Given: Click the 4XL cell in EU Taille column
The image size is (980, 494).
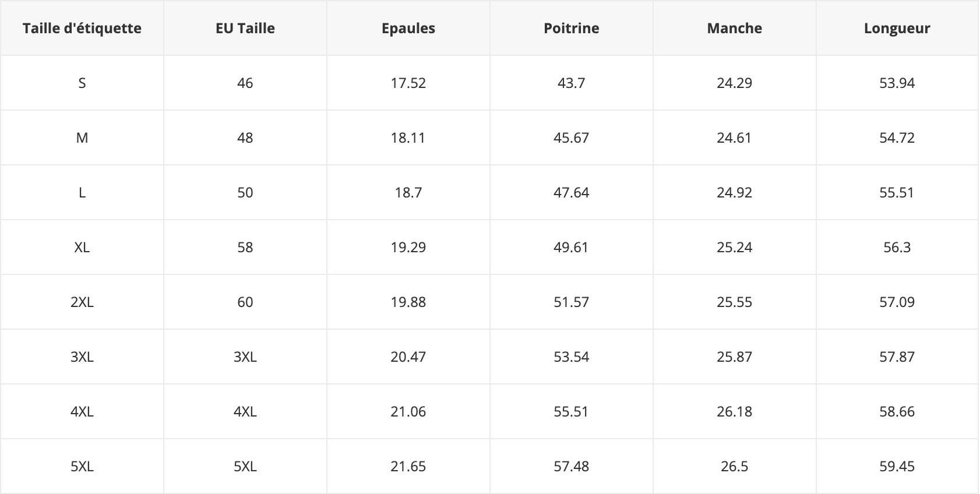Looking at the screenshot, I should click(x=245, y=411).
